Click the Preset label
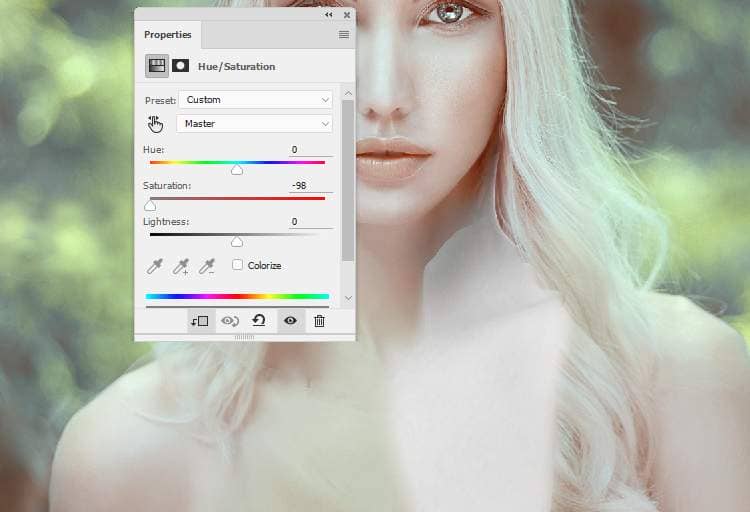 [161, 100]
